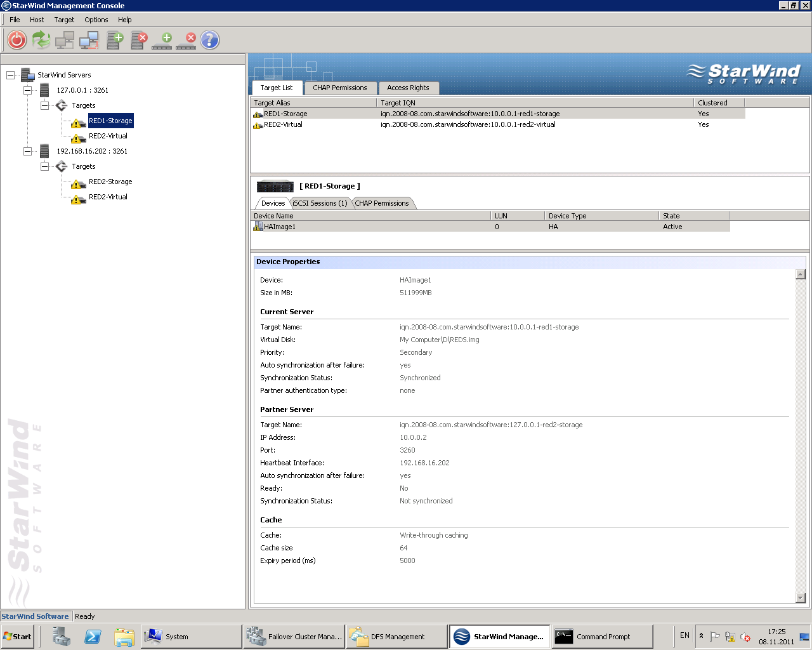Open Windows Explorer folder icon on taskbar

coord(124,636)
